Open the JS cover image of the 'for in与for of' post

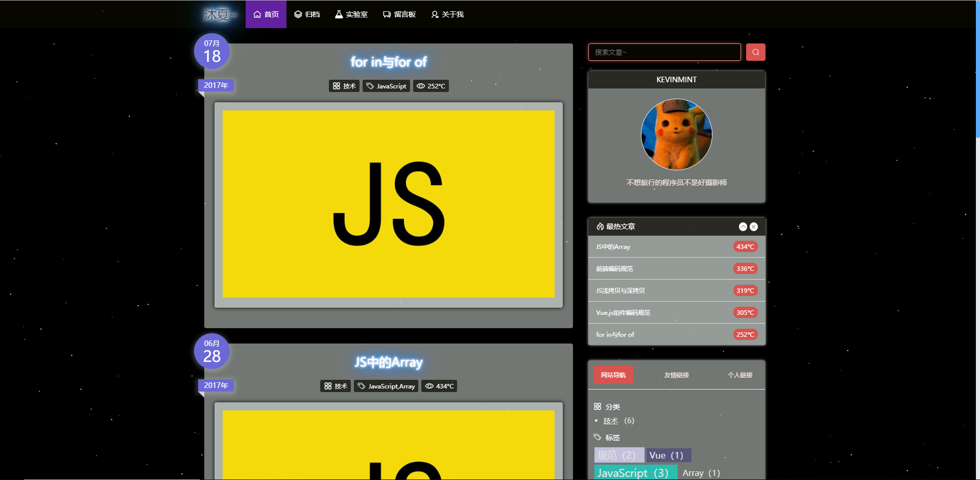(389, 204)
